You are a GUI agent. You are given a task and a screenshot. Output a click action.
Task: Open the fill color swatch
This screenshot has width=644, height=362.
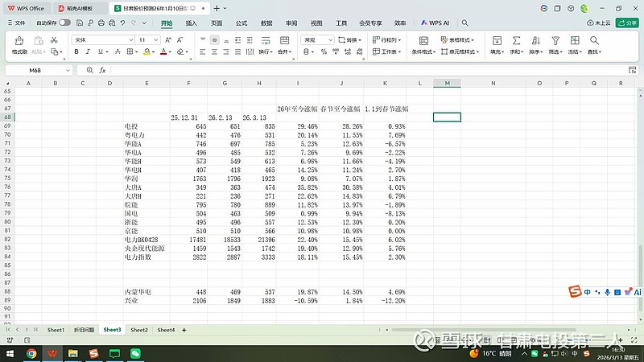pos(146,51)
